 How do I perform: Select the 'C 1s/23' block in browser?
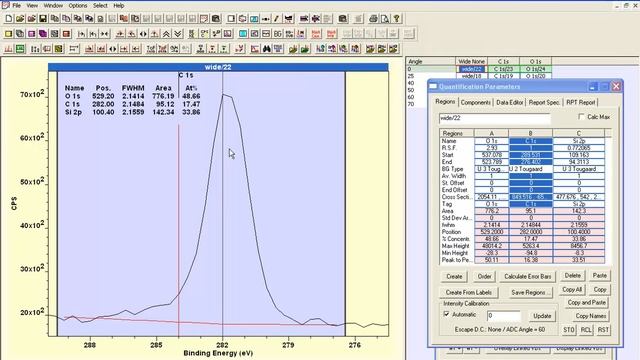pos(503,69)
